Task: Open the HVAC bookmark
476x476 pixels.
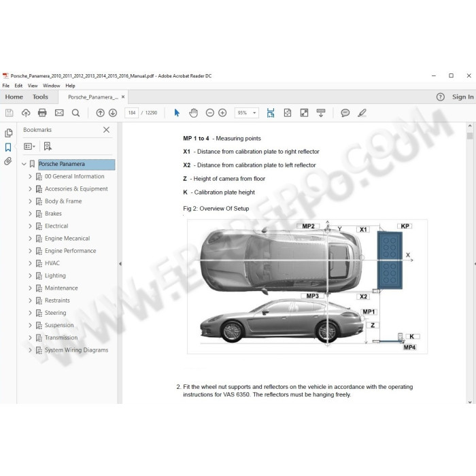Action: click(x=52, y=263)
